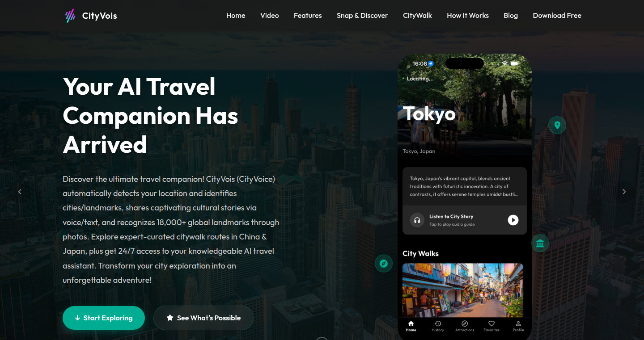644x340 pixels.
Task: Open the Features nav link
Action: (x=308, y=16)
